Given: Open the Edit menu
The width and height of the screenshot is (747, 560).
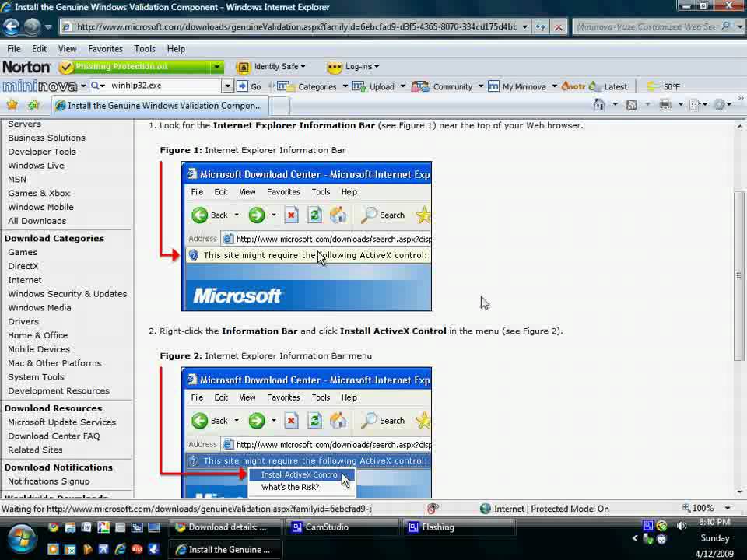Looking at the screenshot, I should pos(39,48).
